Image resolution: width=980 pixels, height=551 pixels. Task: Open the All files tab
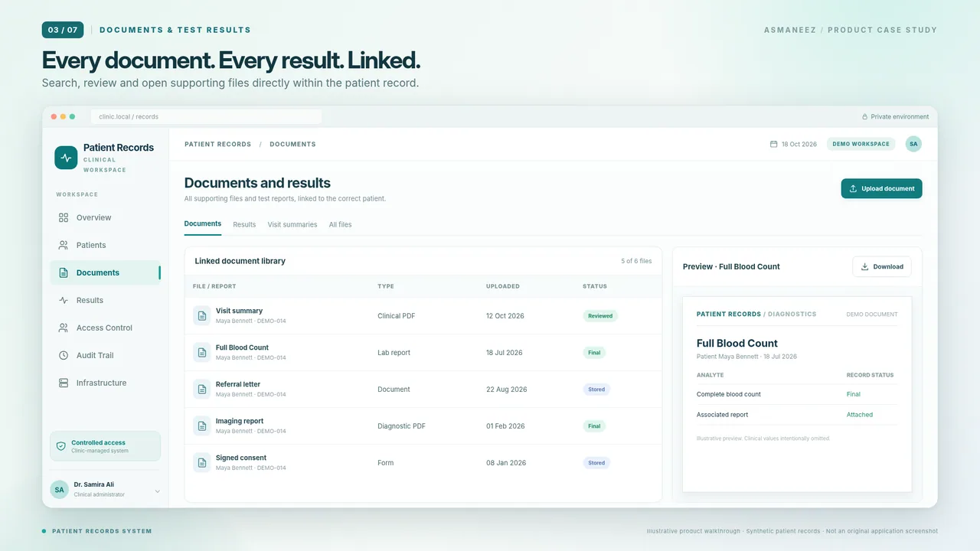(x=340, y=224)
